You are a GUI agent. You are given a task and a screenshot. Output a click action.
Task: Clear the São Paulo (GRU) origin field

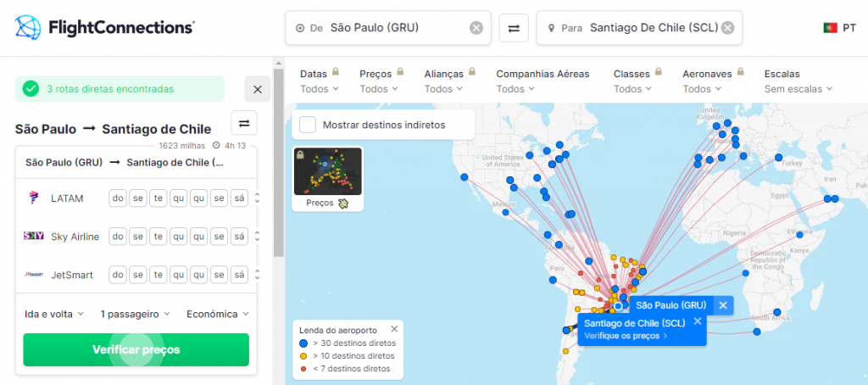(x=476, y=28)
